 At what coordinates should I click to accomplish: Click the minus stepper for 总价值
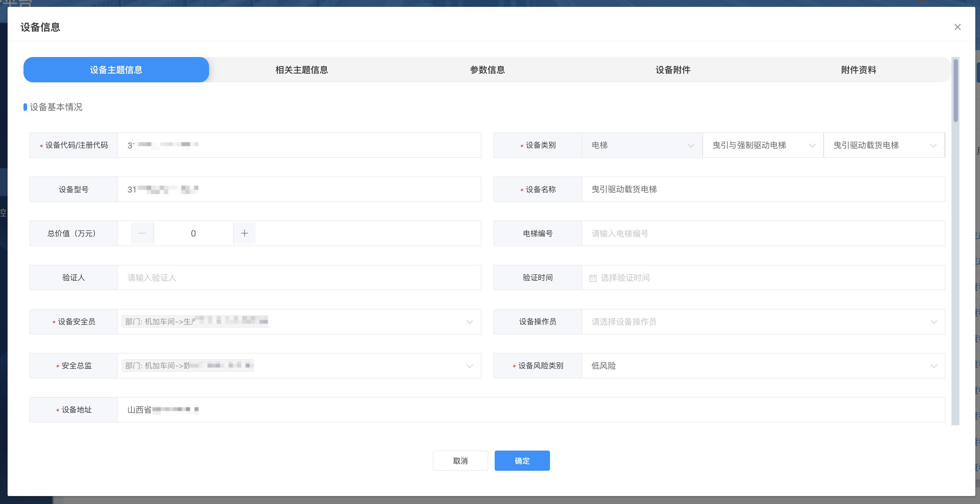coord(142,233)
